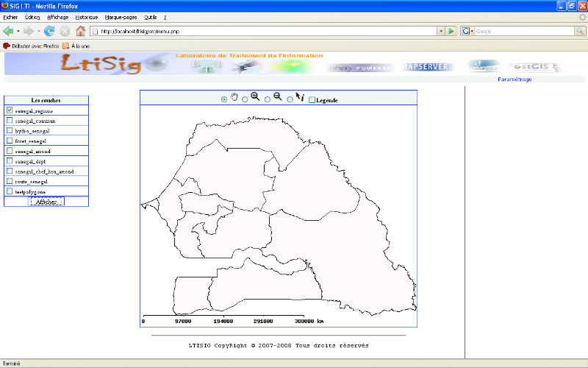This screenshot has height=368, width=588.
Task: Expand the address bar URL dropdown
Action: click(x=441, y=31)
